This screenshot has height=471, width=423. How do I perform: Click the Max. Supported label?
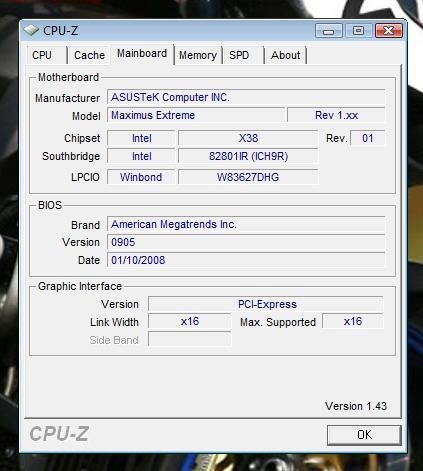[x=278, y=322]
